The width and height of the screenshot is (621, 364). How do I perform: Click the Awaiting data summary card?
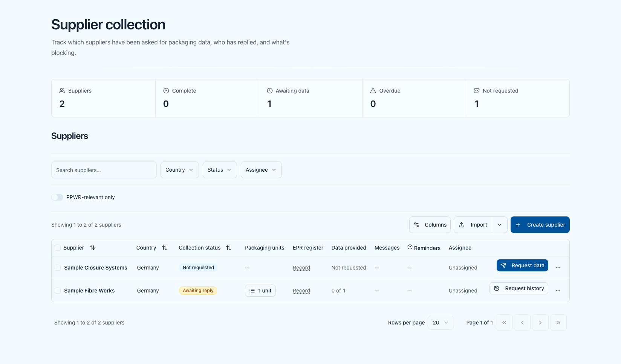coord(310,98)
